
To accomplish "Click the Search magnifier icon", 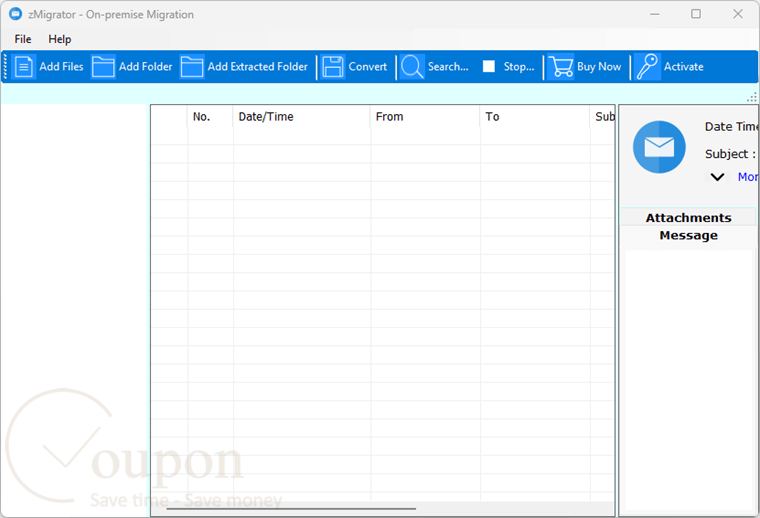I will (x=412, y=67).
